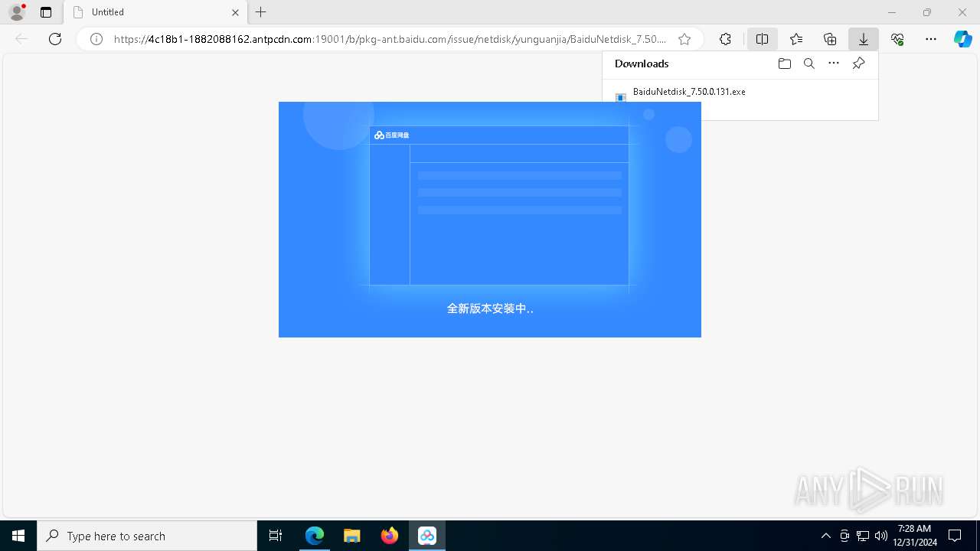The height and width of the screenshot is (551, 980).
Task: View site information icon in address bar
Action: tap(96, 39)
